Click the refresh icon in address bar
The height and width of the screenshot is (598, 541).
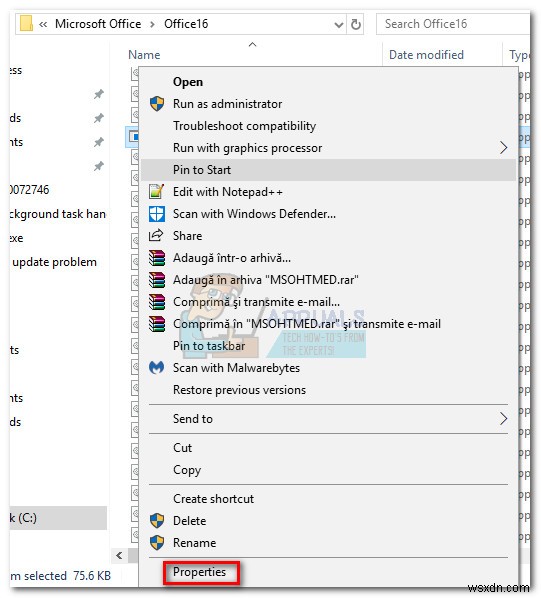pyautogui.click(x=355, y=24)
